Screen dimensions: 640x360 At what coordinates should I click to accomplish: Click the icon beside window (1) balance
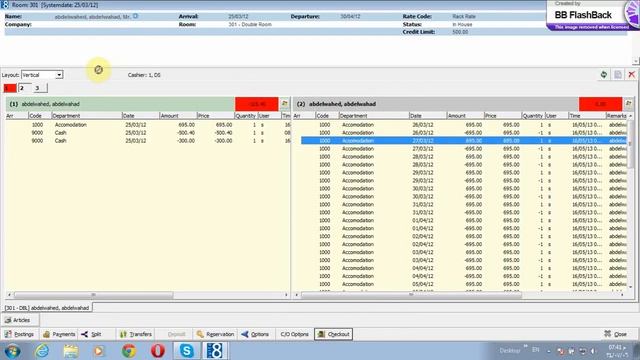click(x=284, y=104)
